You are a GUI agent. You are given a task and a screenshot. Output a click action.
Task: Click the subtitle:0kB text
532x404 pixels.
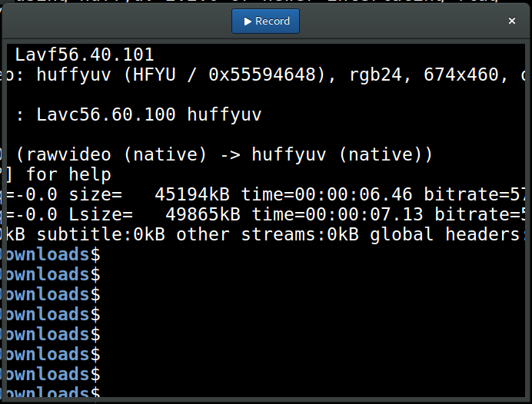click(101, 235)
